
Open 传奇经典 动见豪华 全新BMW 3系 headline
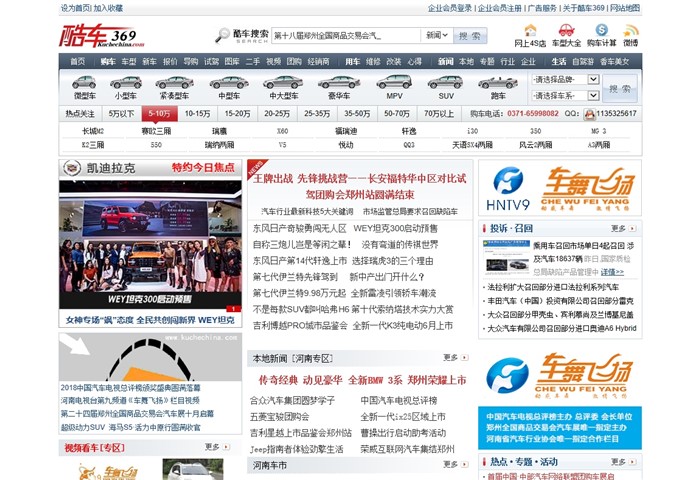click(x=362, y=380)
